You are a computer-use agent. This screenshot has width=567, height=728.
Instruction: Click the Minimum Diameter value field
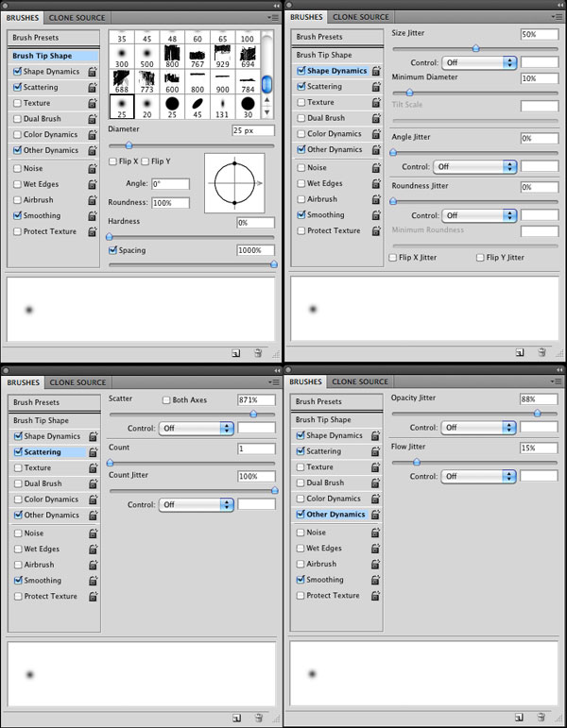pos(539,78)
